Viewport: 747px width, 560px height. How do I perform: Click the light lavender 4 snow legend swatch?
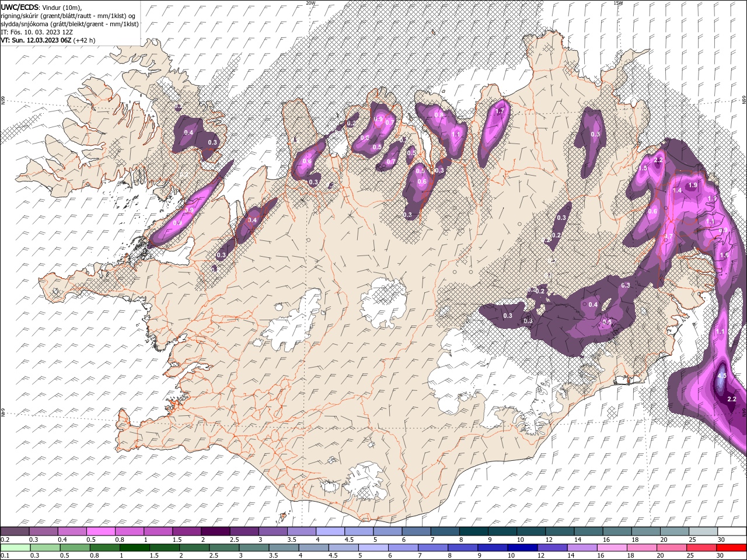point(330,531)
